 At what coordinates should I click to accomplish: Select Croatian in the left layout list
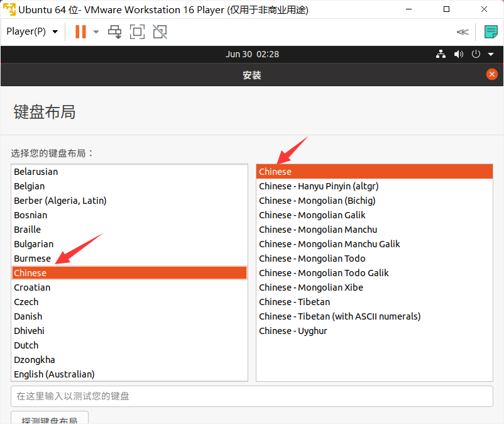click(32, 287)
